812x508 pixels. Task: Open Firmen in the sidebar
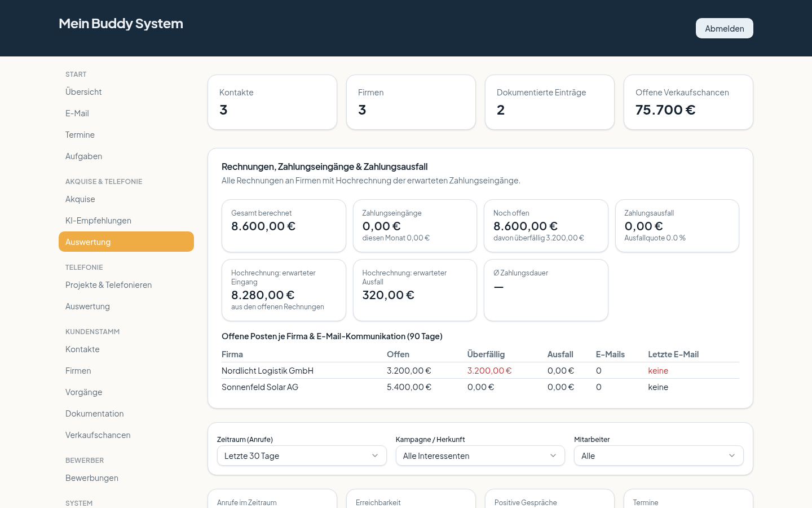pos(126,370)
